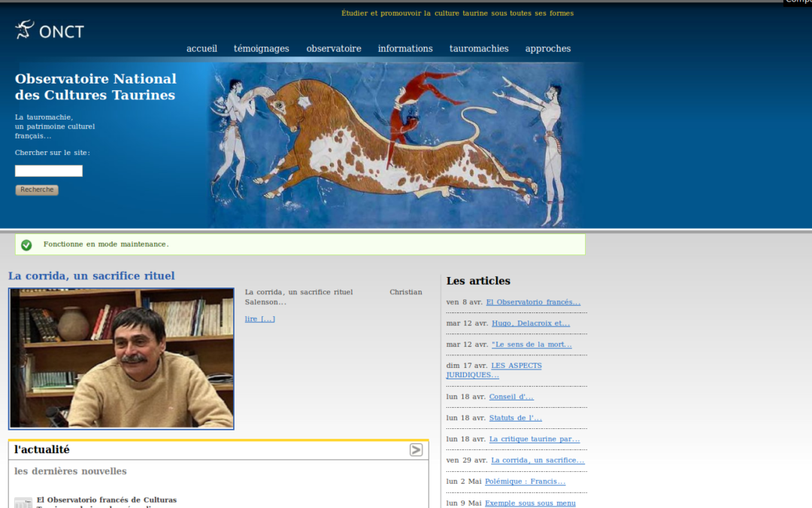The image size is (812, 508).
Task: Open the témoignages menu
Action: tap(261, 48)
